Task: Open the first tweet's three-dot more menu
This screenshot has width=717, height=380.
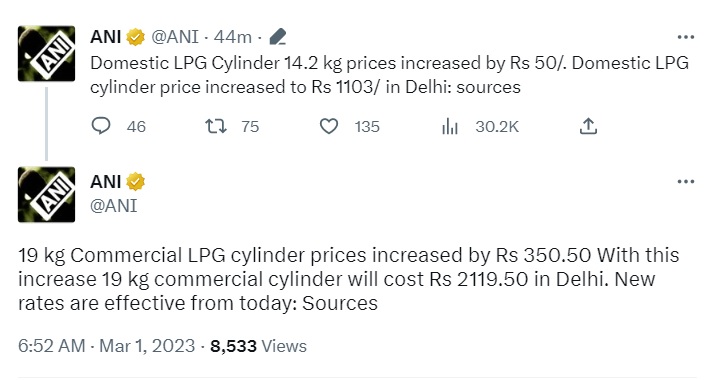Action: click(x=685, y=37)
